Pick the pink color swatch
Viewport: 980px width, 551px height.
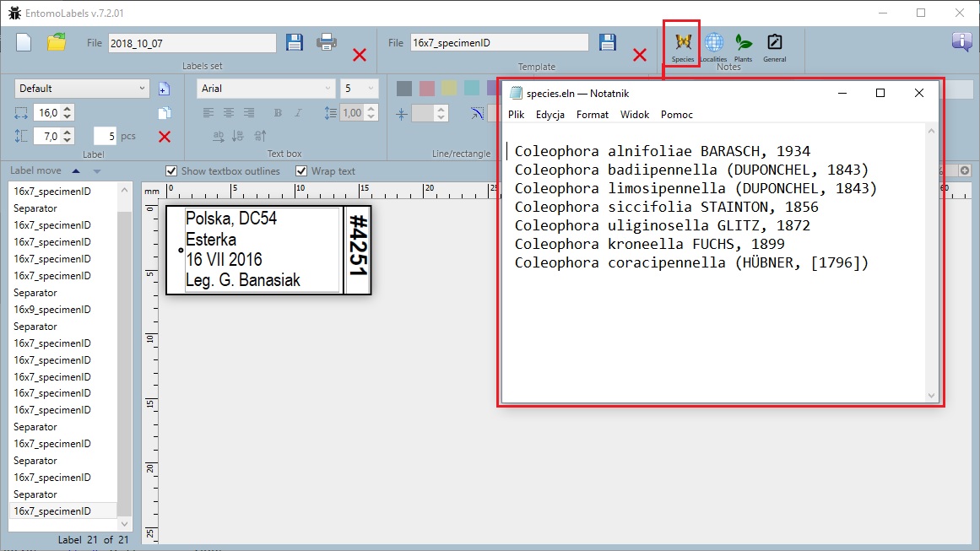click(x=427, y=89)
